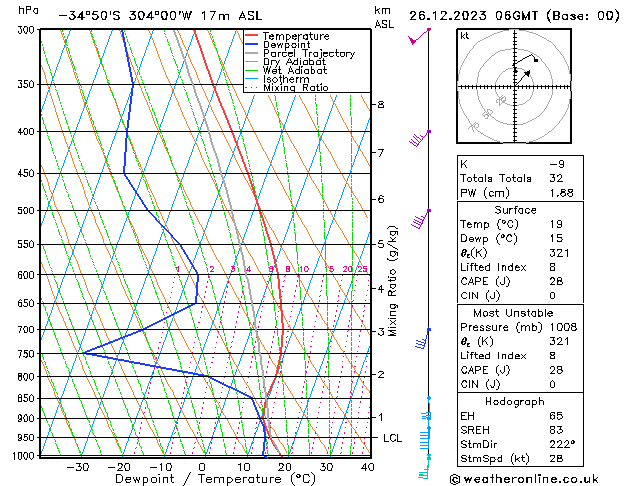Click the purple wind barb at 400 hPa
This screenshot has width=629, height=486.
pyautogui.click(x=419, y=138)
